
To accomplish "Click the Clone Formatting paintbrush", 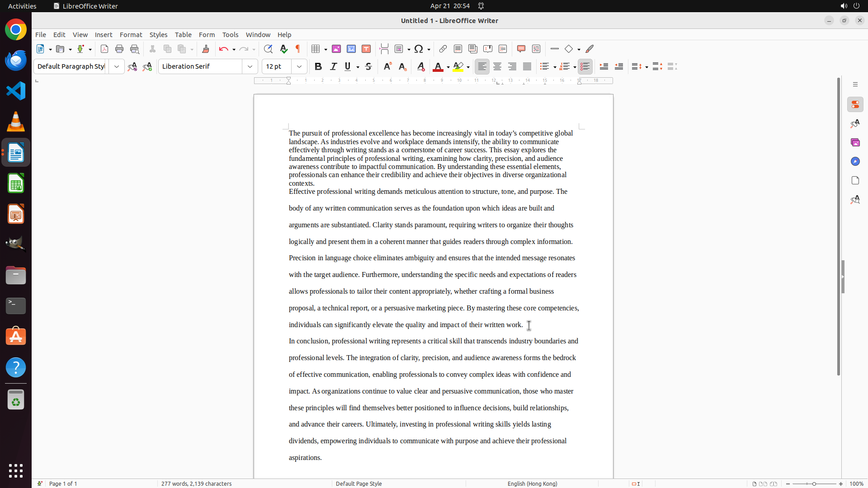I will tap(206, 49).
